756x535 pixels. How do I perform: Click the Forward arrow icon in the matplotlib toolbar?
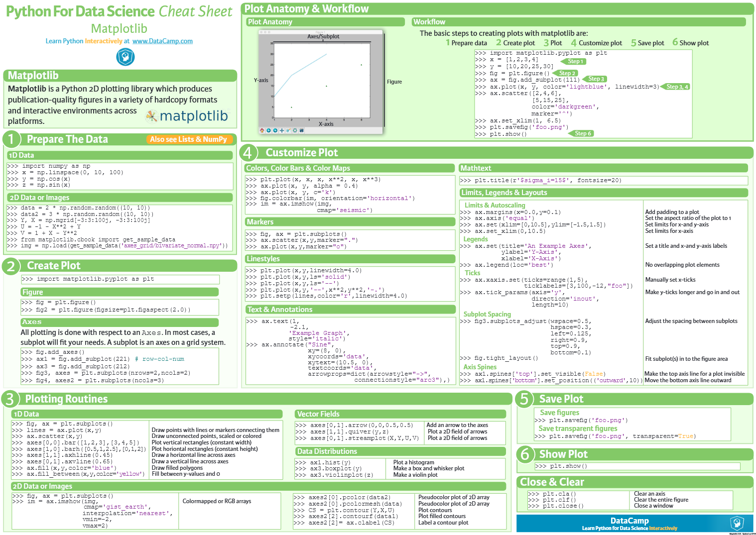[275, 130]
